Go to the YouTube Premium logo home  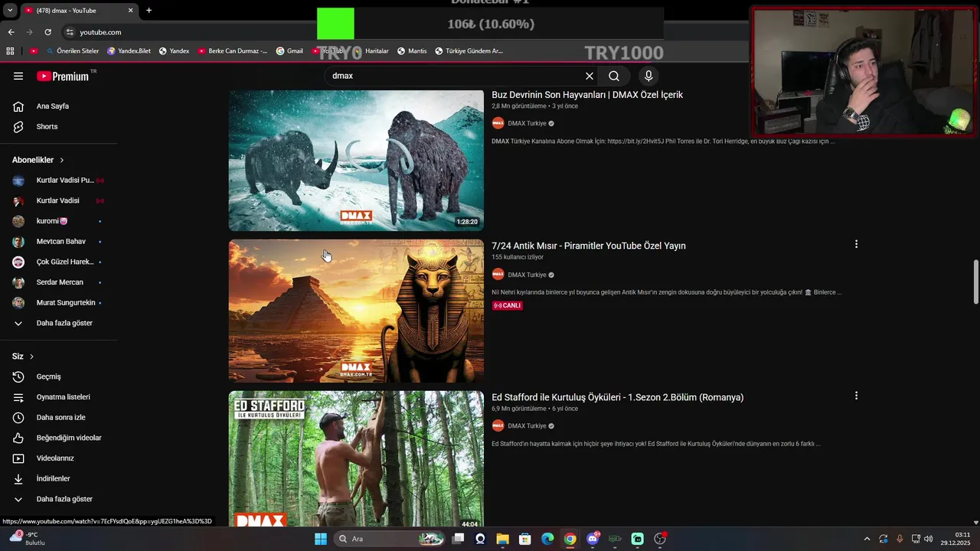click(64, 76)
